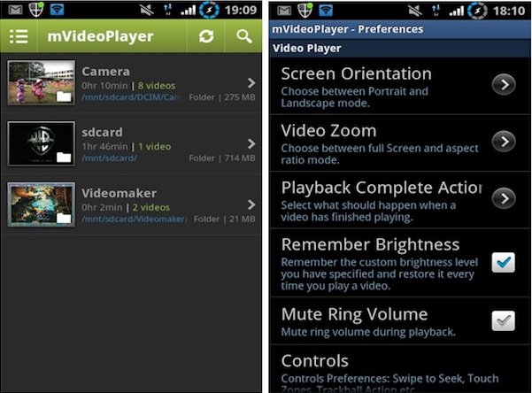
Task: Tap the refresh library icon
Action: click(206, 36)
